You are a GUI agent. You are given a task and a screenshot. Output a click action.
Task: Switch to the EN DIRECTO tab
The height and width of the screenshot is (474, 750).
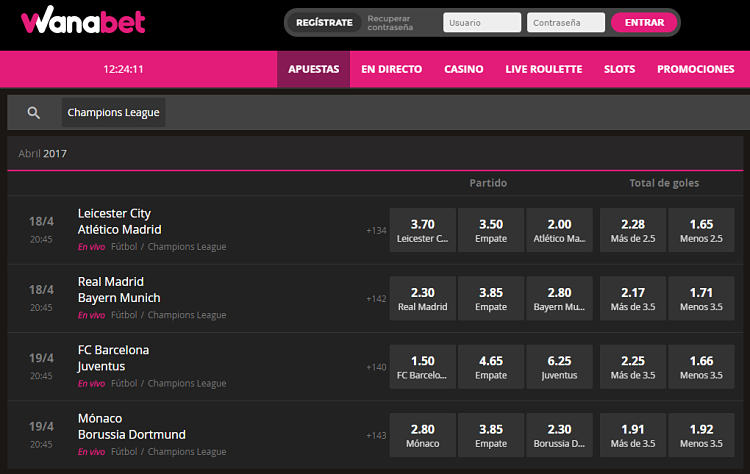point(392,69)
